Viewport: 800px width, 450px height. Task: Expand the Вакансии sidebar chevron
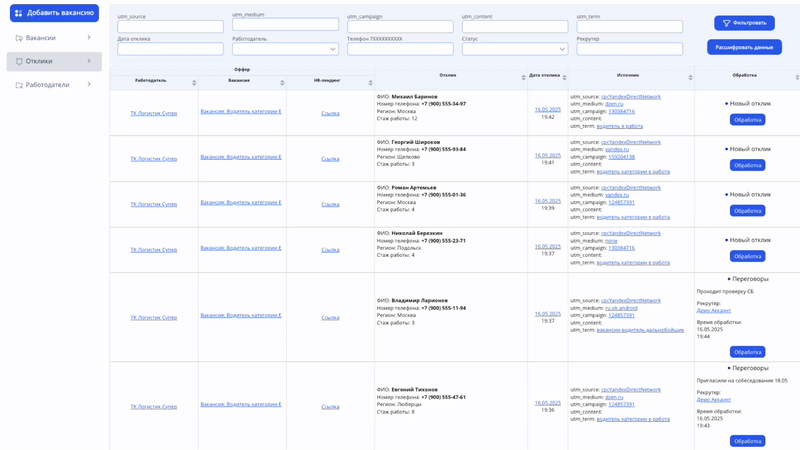(x=89, y=38)
